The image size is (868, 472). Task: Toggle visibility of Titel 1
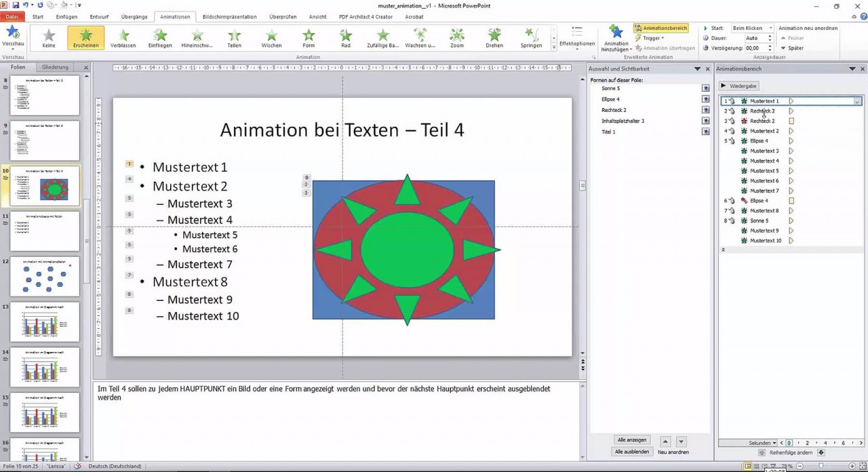click(x=705, y=131)
